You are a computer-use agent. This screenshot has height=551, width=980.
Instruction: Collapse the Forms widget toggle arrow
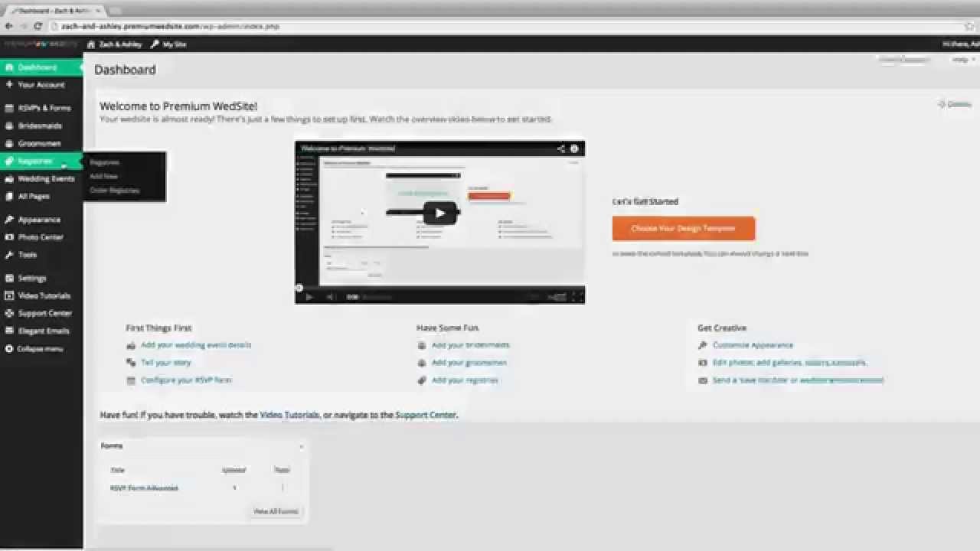click(301, 446)
